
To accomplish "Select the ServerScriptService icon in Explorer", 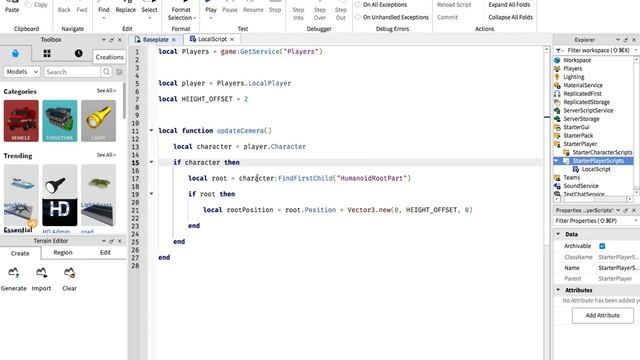I will pos(557,110).
